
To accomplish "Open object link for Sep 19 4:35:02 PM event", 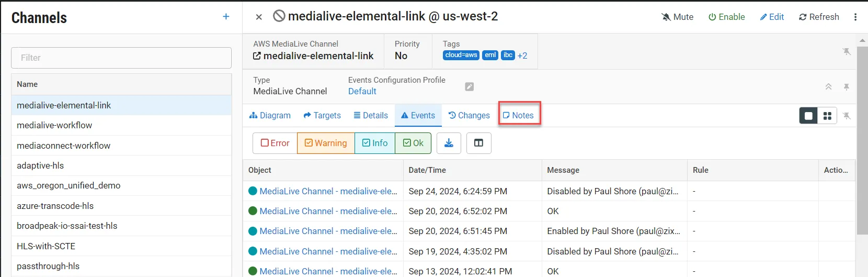I will [x=328, y=251].
